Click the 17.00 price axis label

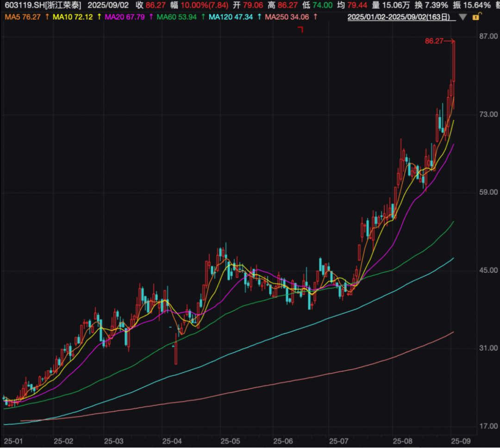pyautogui.click(x=488, y=426)
